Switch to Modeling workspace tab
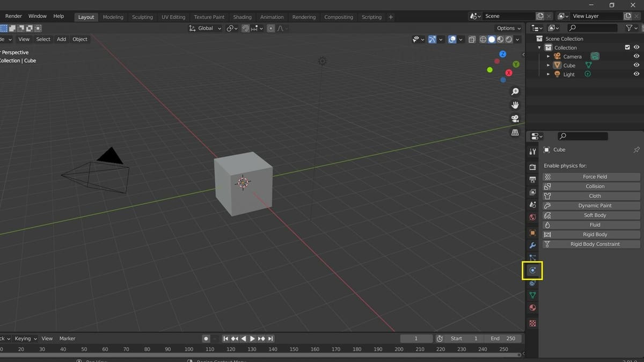This screenshot has height=362, width=644. coord(113,17)
